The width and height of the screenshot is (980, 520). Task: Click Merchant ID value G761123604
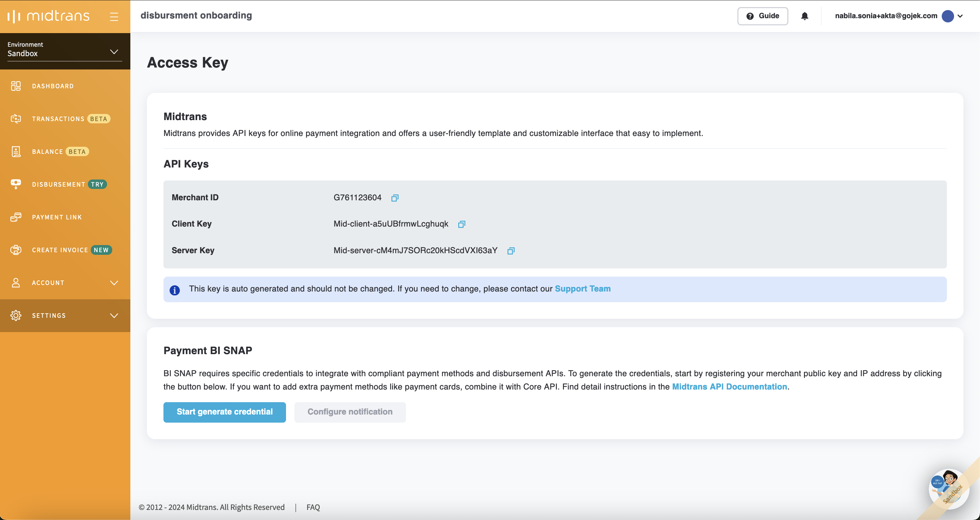(x=357, y=198)
